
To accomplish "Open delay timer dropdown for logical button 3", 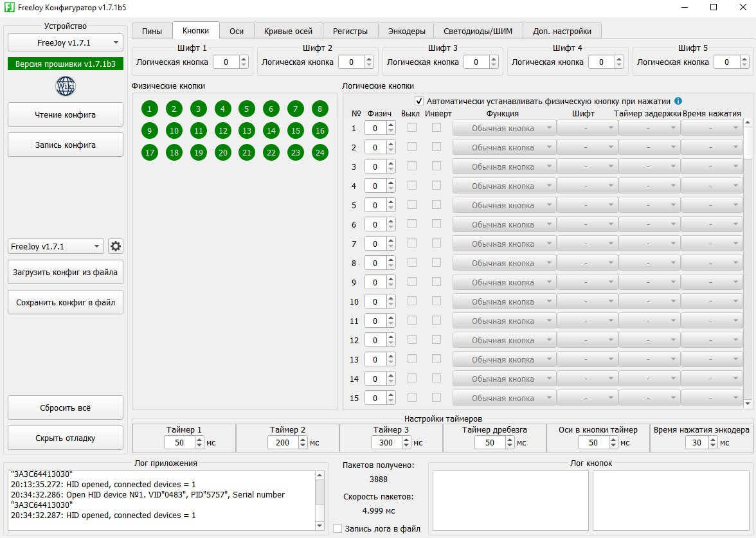I will pyautogui.click(x=649, y=167).
